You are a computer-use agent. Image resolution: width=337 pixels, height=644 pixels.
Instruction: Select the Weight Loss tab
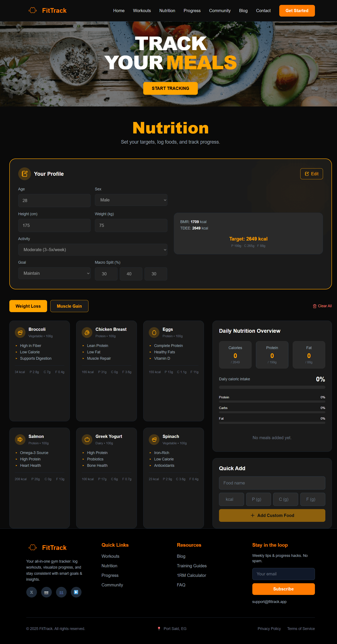[x=28, y=306]
